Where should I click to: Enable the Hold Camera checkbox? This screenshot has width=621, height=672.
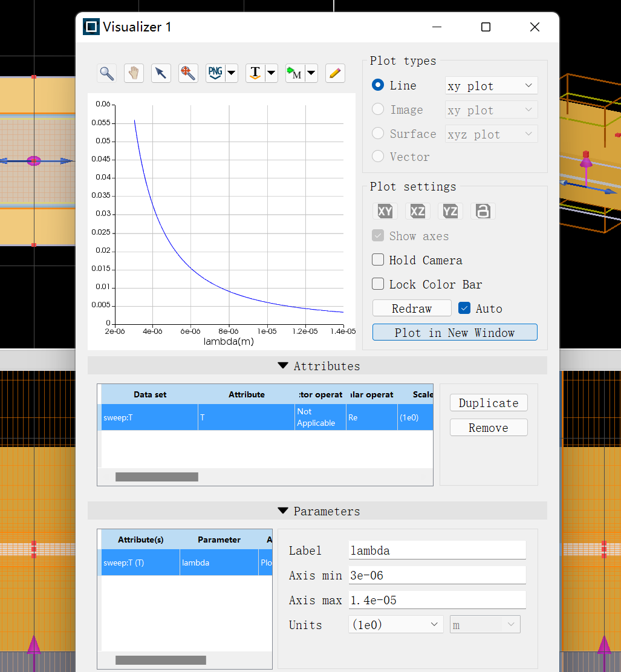click(x=378, y=260)
